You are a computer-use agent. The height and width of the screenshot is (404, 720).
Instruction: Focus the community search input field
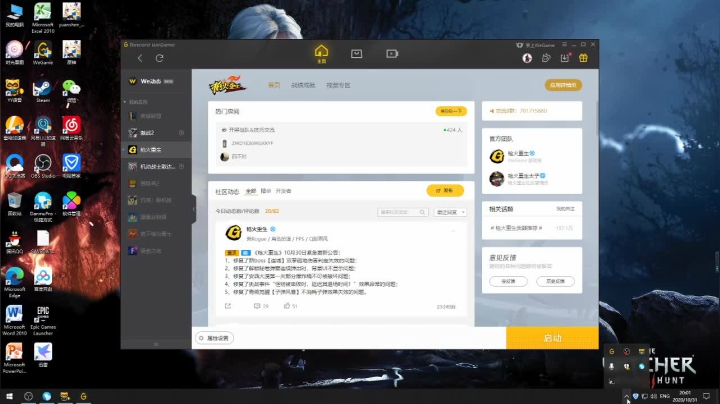[399, 212]
